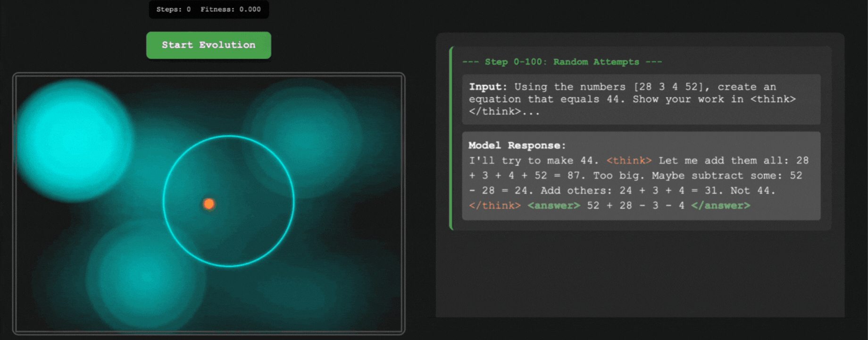Click the Step 0-100: Random Attempts header
Viewport: 868px width, 340px height.
pos(562,62)
